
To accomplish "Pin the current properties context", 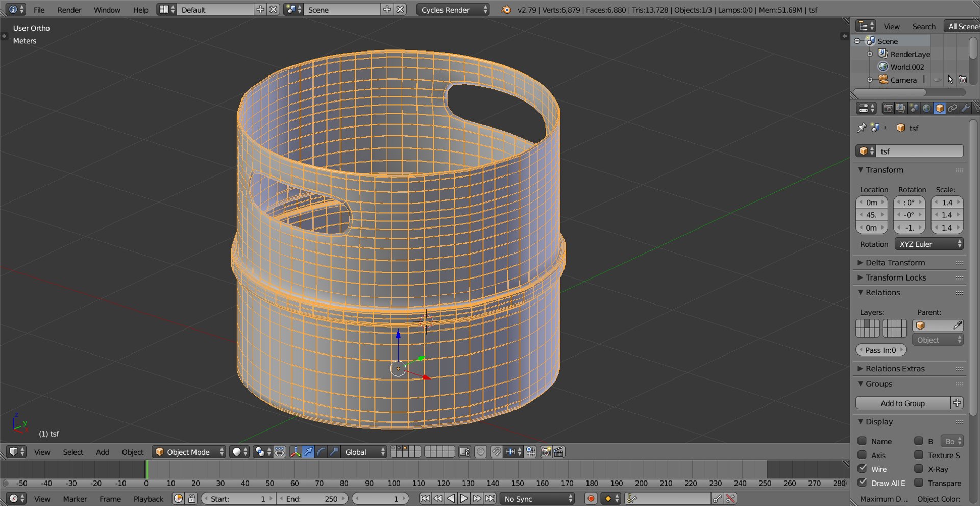I will pos(862,128).
